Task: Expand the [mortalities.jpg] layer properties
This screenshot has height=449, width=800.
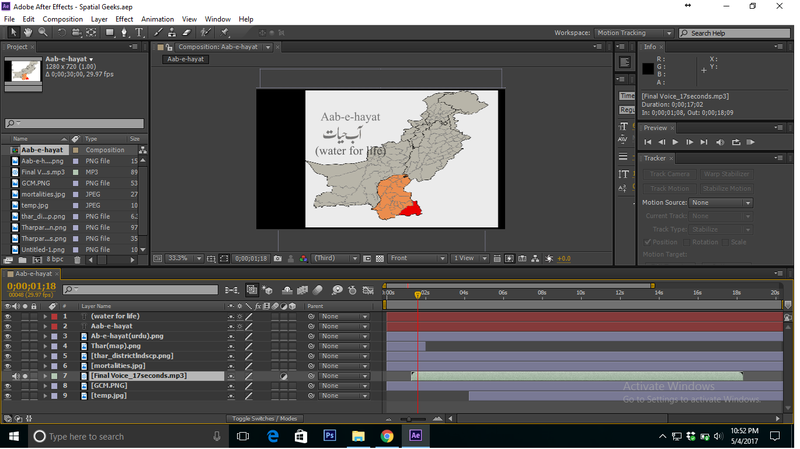Action: (x=45, y=366)
